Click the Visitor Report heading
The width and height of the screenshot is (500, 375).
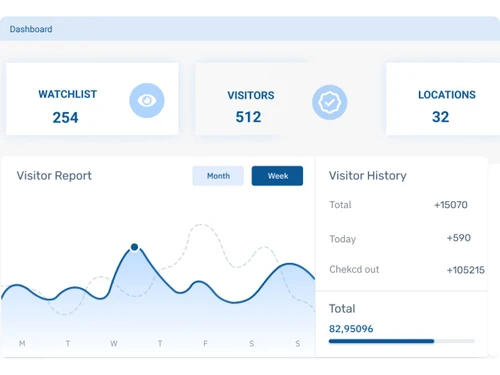[54, 176]
